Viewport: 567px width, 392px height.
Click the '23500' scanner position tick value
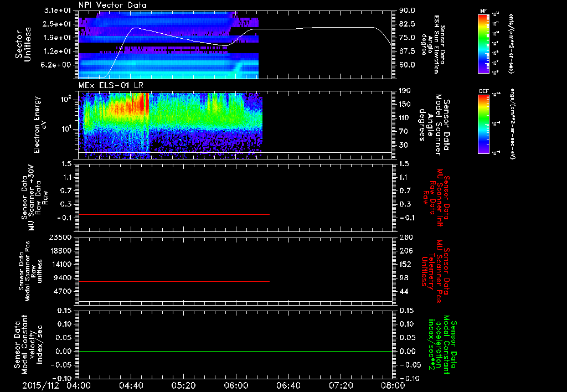(x=60, y=237)
